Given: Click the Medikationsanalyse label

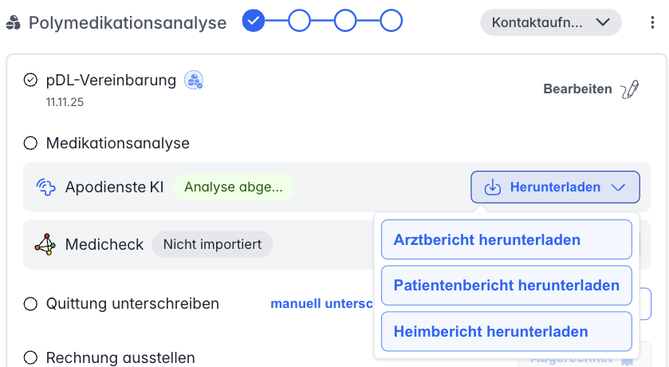Looking at the screenshot, I should click(x=118, y=143).
